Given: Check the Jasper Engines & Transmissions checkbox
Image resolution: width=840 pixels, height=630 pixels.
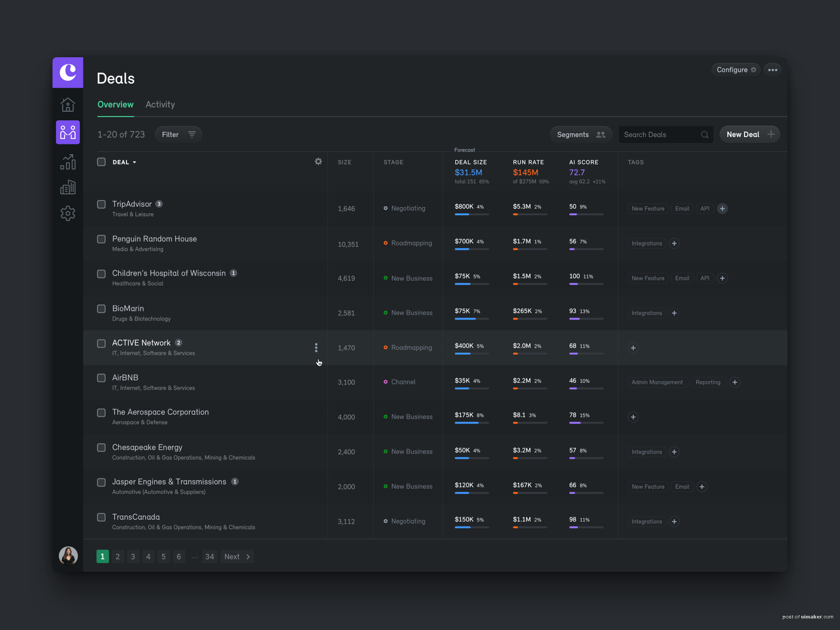Looking at the screenshot, I should (101, 482).
